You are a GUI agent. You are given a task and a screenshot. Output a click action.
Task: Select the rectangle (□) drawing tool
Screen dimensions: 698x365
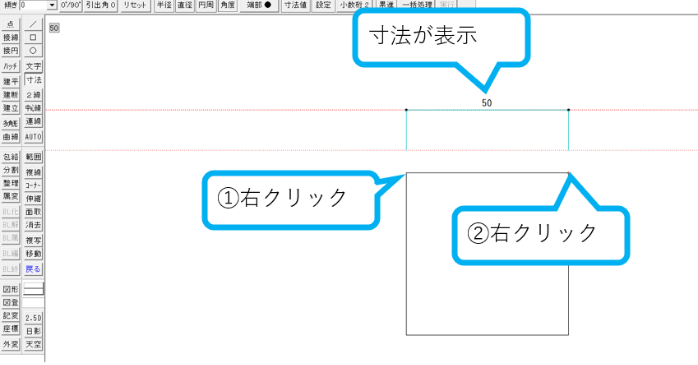point(33,37)
